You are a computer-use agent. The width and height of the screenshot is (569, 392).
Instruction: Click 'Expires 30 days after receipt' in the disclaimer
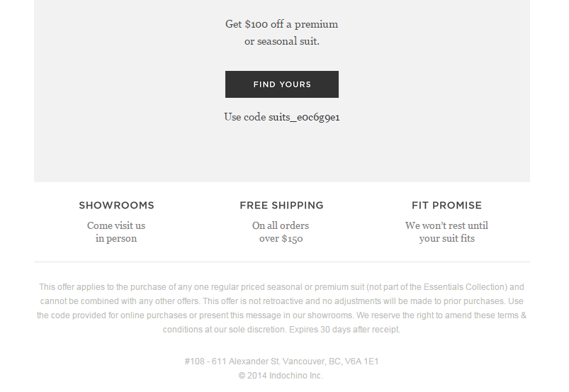click(345, 330)
